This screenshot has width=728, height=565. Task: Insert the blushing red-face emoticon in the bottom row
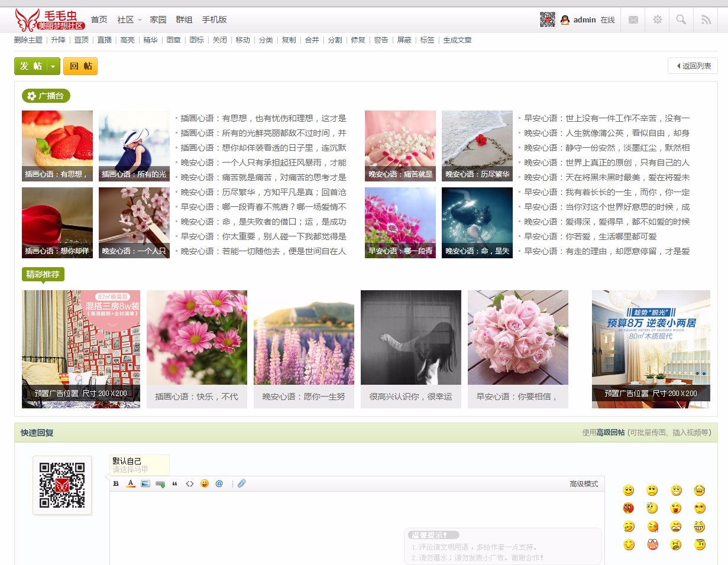pos(652,544)
